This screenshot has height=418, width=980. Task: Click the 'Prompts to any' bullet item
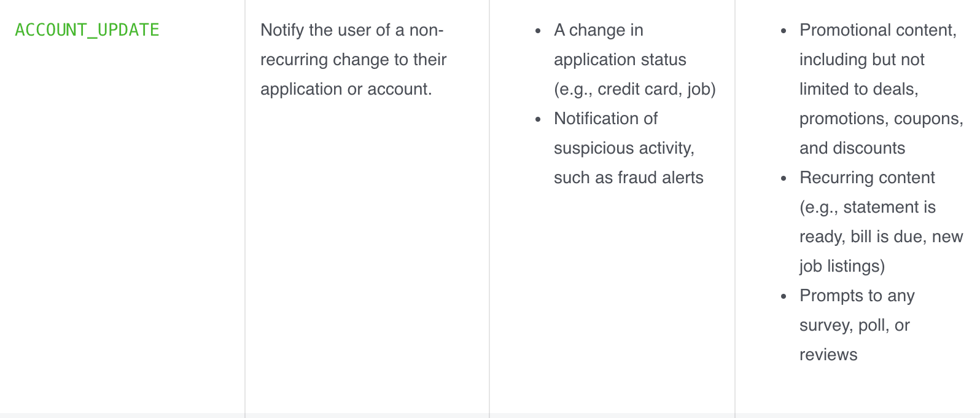(857, 296)
